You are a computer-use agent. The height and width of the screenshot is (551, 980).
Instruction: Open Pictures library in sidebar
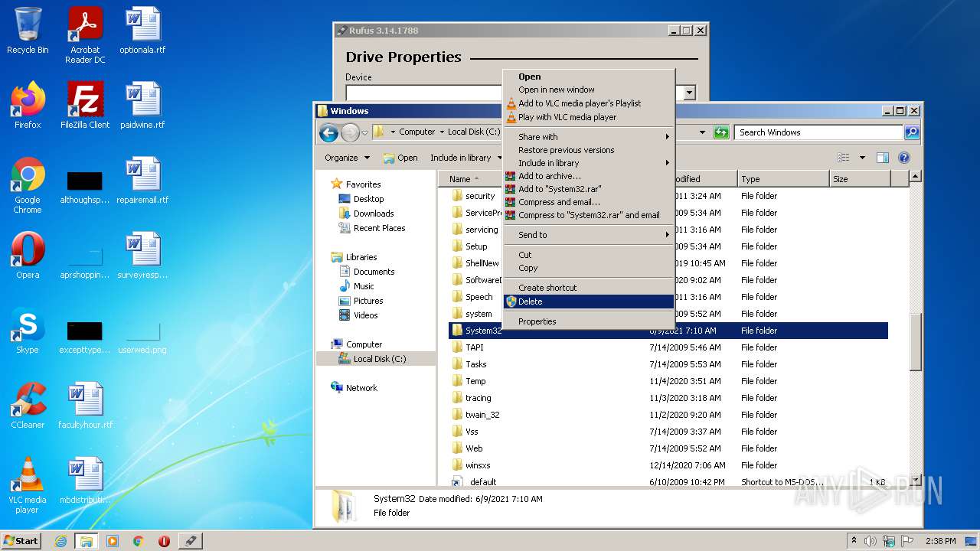[368, 301]
